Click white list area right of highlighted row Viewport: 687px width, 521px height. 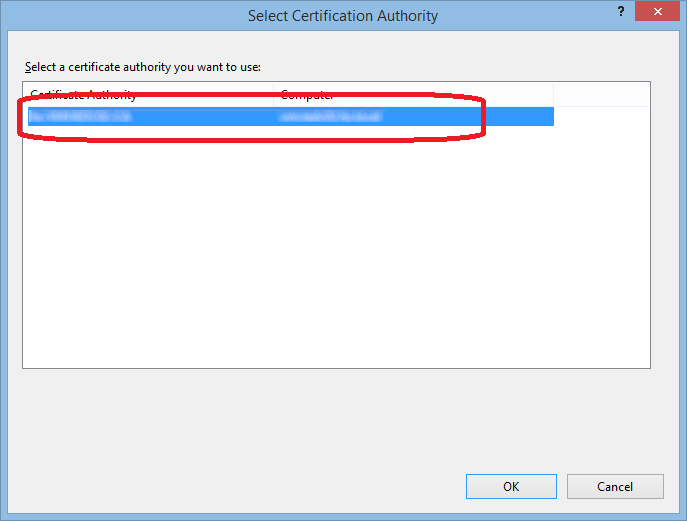[x=601, y=117]
